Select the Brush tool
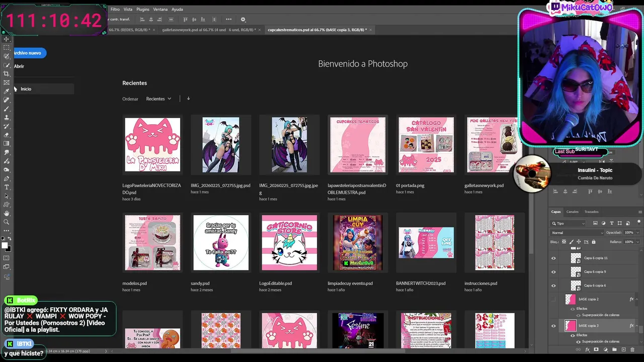This screenshot has width=644, height=362. point(7,109)
